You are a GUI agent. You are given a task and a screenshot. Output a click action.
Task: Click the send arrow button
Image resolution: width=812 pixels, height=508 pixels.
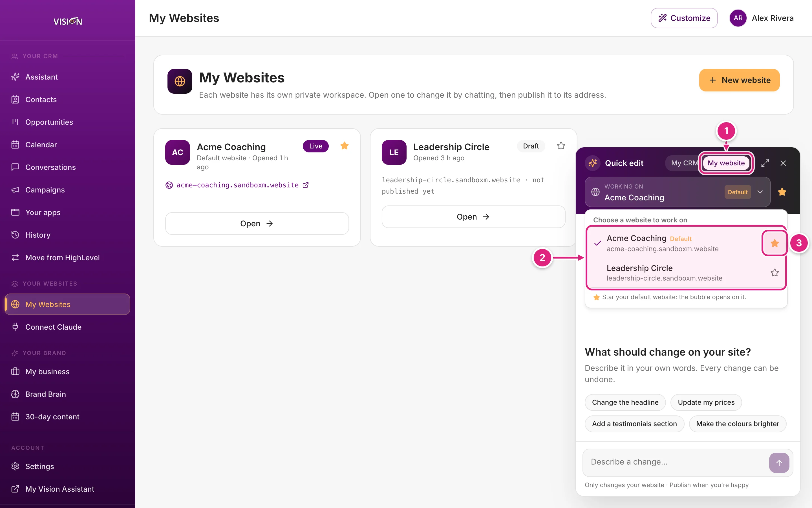[x=779, y=463]
